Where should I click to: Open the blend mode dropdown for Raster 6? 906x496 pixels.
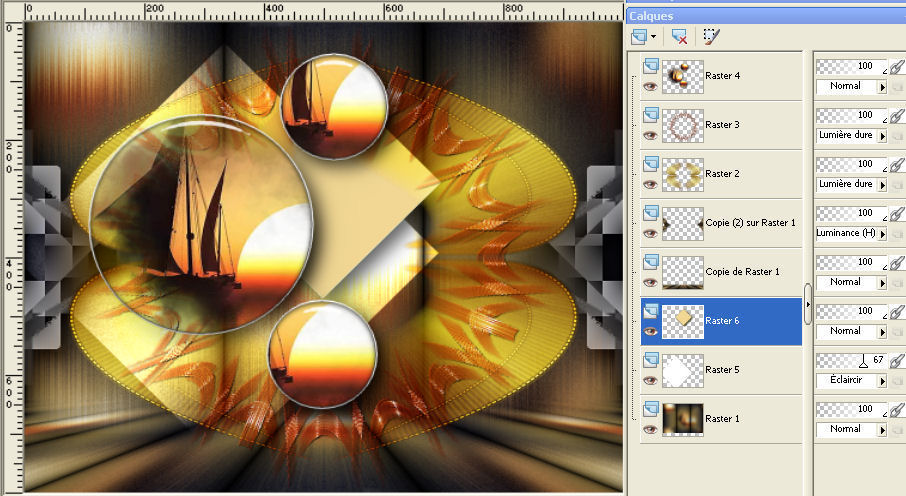882,333
